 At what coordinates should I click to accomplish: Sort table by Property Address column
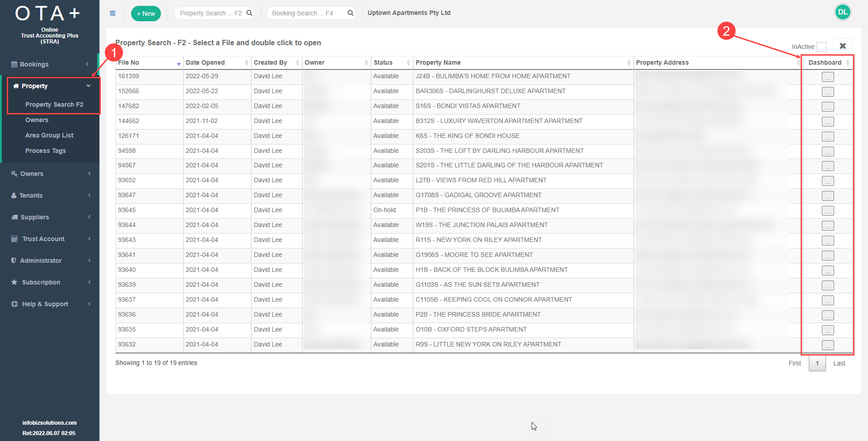click(718, 62)
